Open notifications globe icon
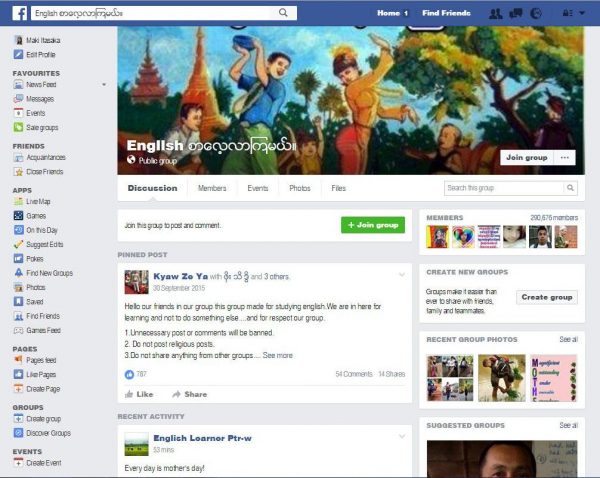 (536, 13)
